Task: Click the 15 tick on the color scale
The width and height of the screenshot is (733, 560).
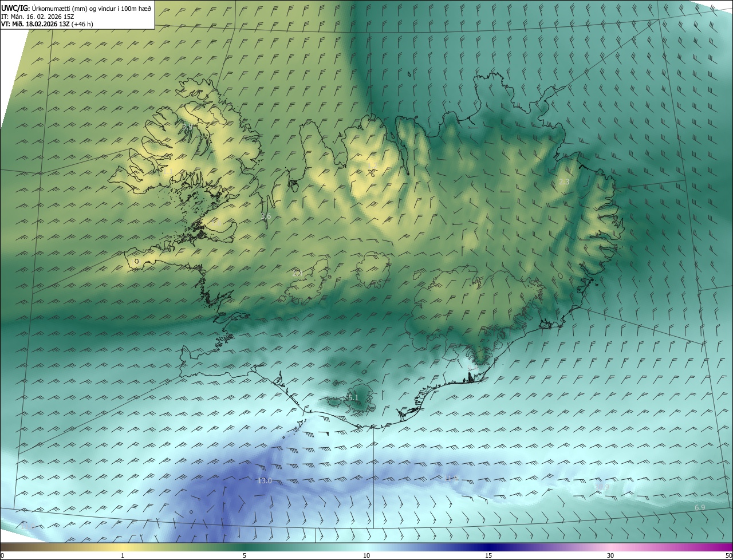Action: [488, 555]
